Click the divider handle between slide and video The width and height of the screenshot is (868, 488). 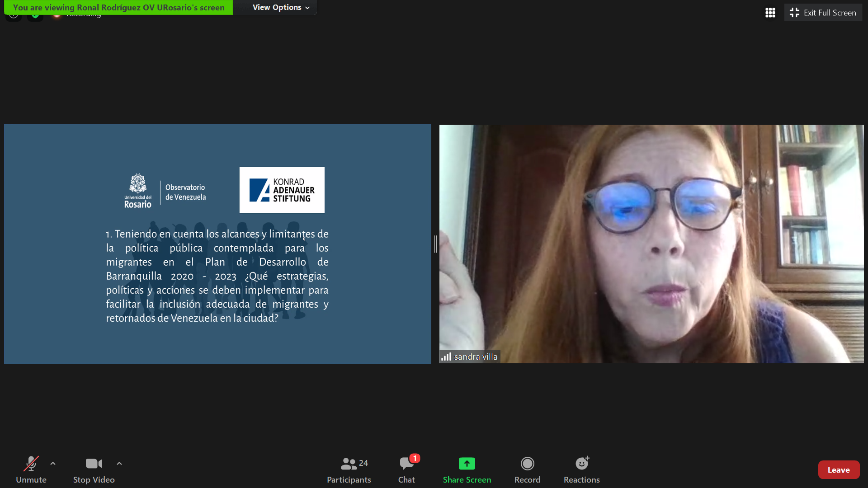click(435, 244)
